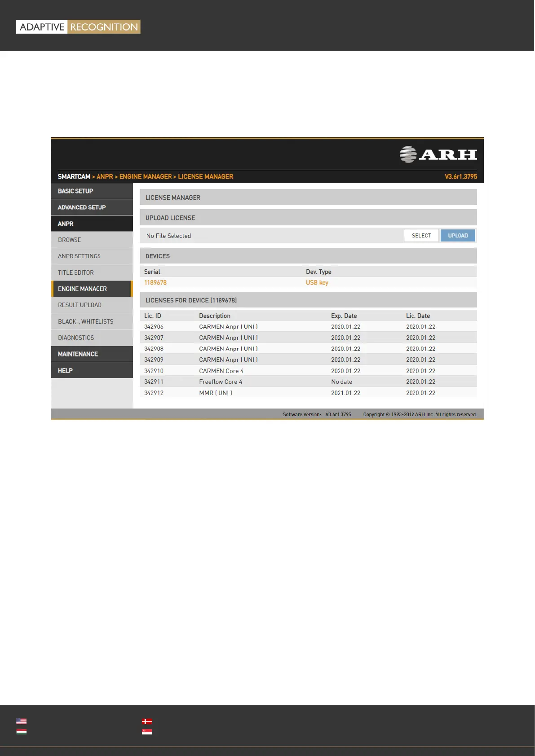Click SMARTCAM in the breadcrumb
Image resolution: width=535 pixels, height=756 pixels.
pos(74,176)
